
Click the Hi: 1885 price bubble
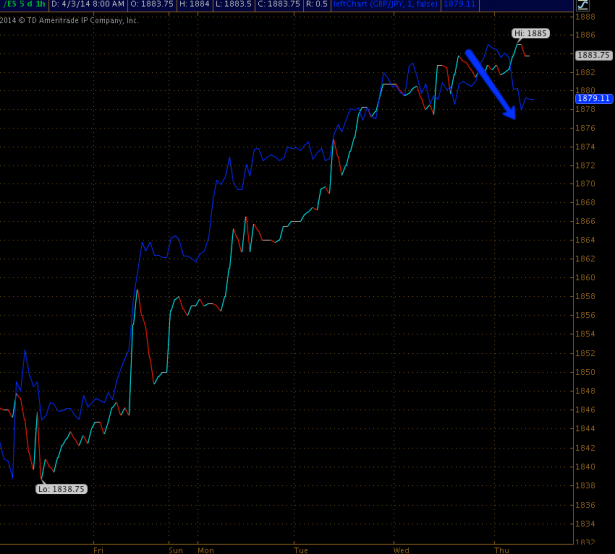tap(530, 33)
